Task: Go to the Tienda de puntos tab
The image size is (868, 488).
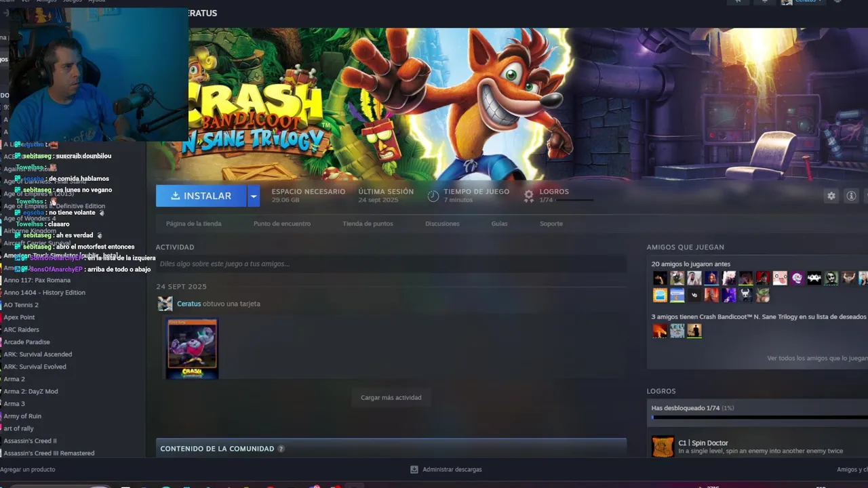Action: pos(368,224)
